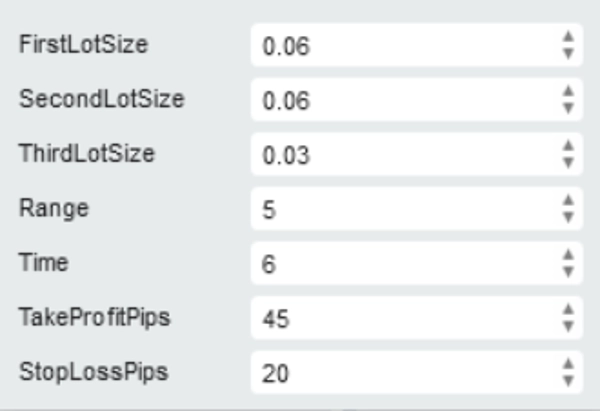Increase FirstLotSize with the up arrow

(568, 39)
